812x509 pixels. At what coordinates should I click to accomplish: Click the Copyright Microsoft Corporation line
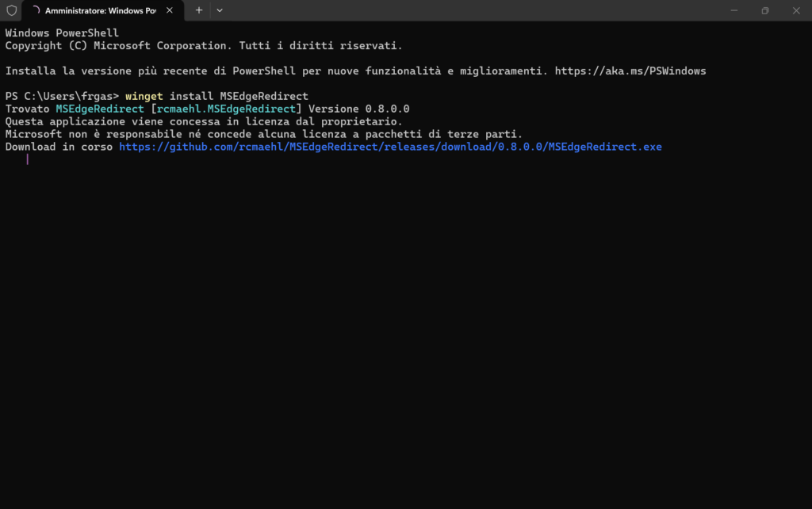204,45
